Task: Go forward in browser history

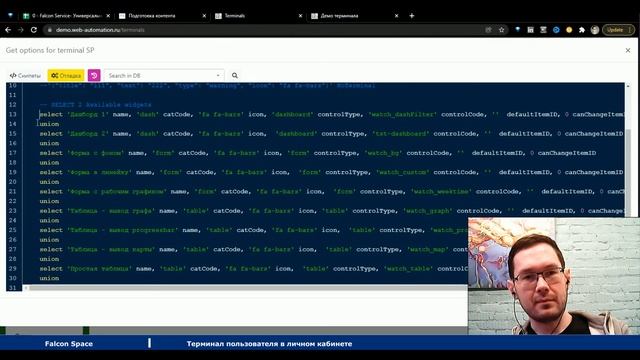Action: pos(21,30)
